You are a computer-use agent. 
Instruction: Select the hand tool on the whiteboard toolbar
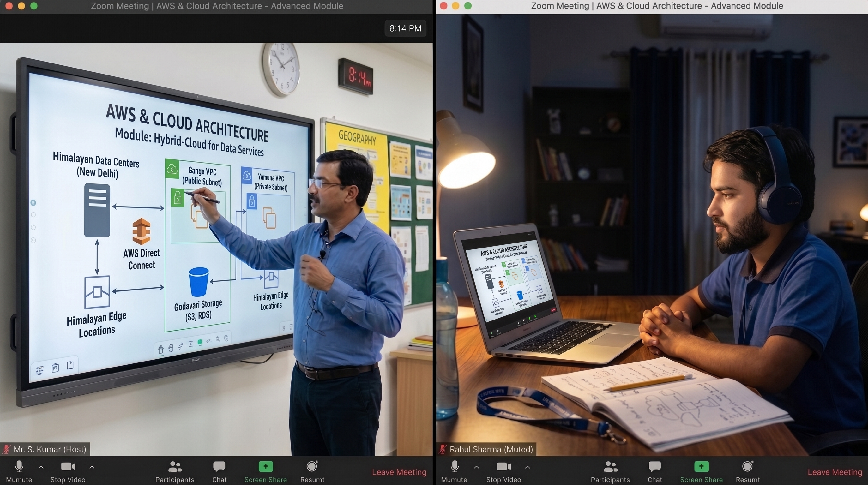pyautogui.click(x=171, y=348)
